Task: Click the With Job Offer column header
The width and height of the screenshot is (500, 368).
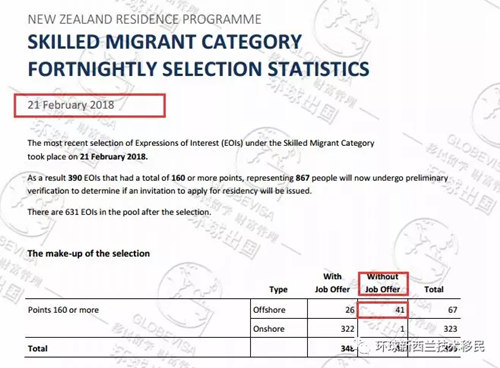Action: [332, 283]
